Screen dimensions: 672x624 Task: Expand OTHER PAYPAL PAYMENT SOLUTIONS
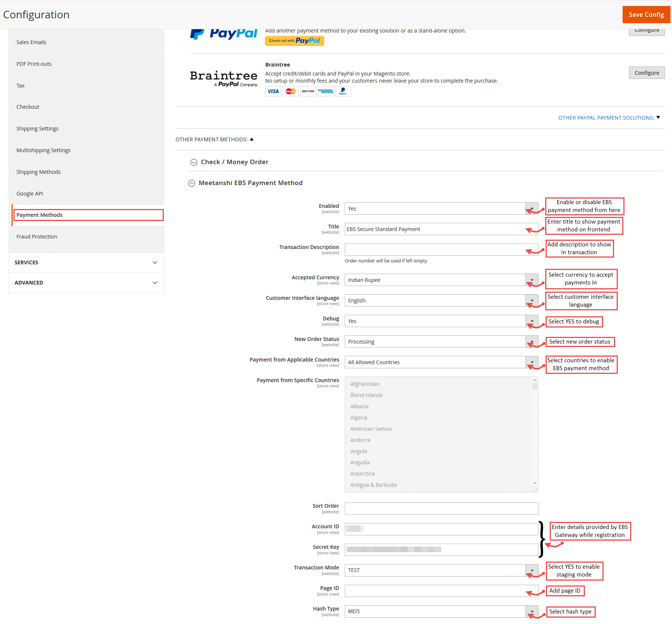point(609,117)
